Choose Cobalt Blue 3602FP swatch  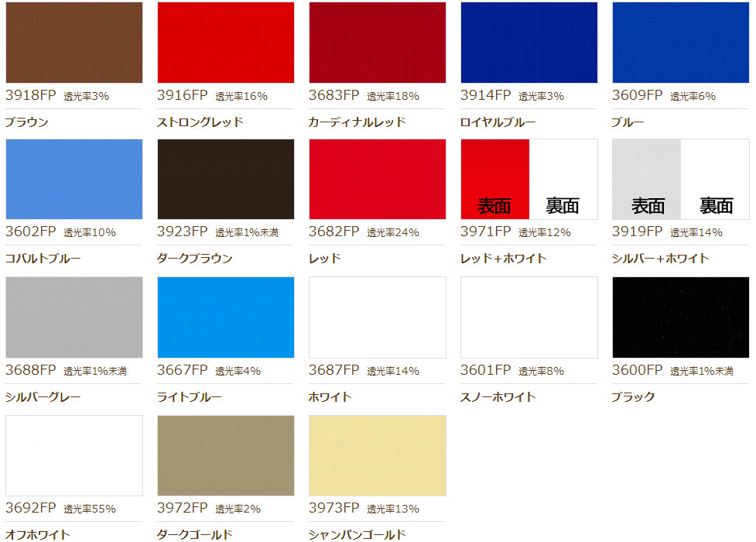(74, 179)
